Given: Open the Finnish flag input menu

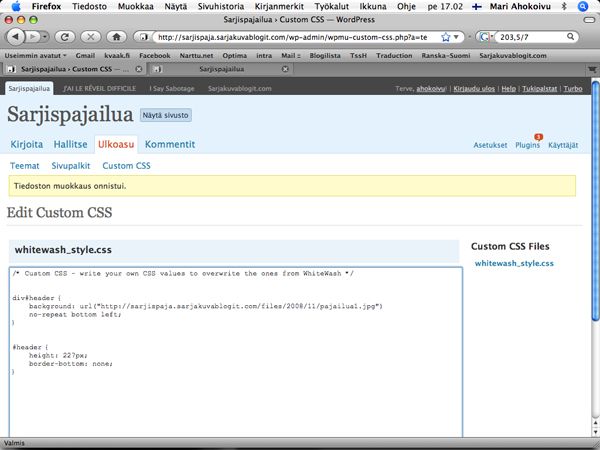Looking at the screenshot, I should [476, 7].
